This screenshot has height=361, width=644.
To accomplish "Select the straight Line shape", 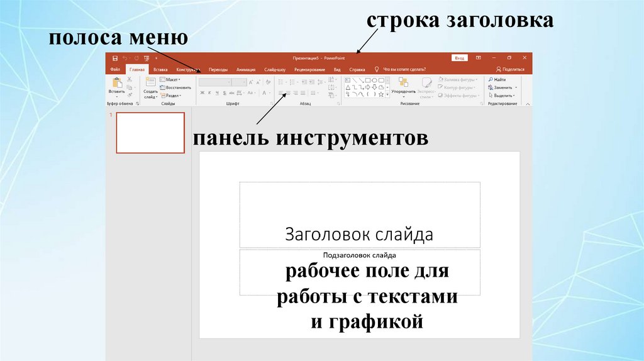I will coord(355,80).
